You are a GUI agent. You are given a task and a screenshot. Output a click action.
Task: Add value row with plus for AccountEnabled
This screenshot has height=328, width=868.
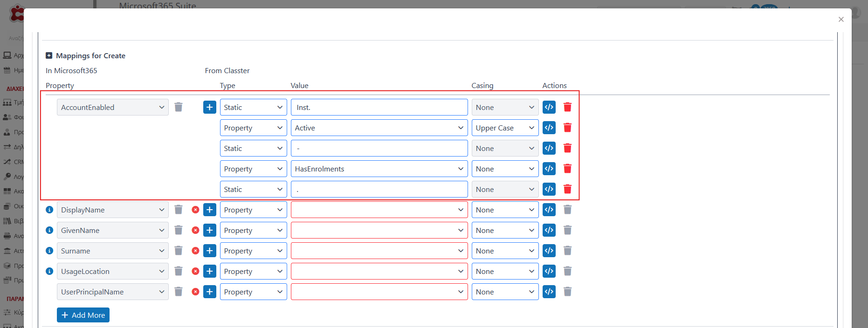[x=210, y=107]
